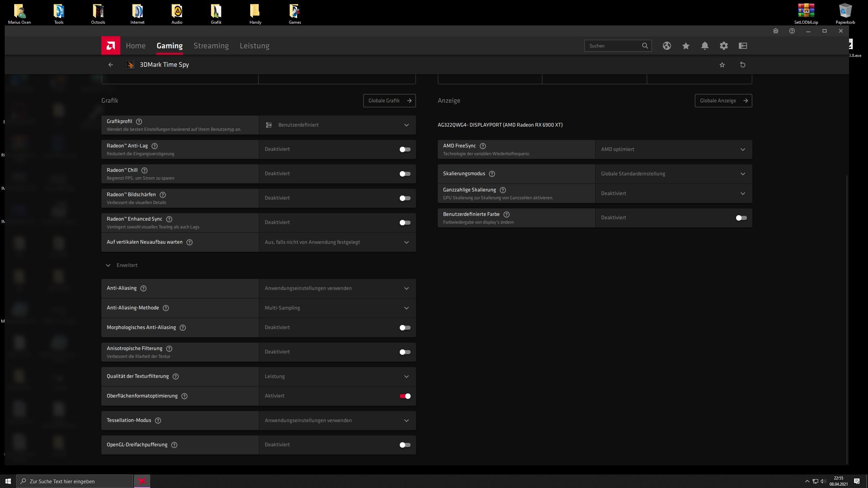Show help for Radeon Bildschärfen
868x488 pixels.
pos(162,195)
